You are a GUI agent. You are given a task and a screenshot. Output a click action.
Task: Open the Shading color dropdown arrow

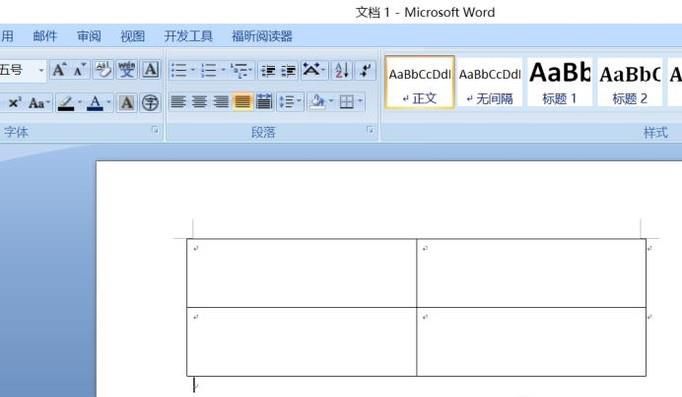tap(331, 102)
